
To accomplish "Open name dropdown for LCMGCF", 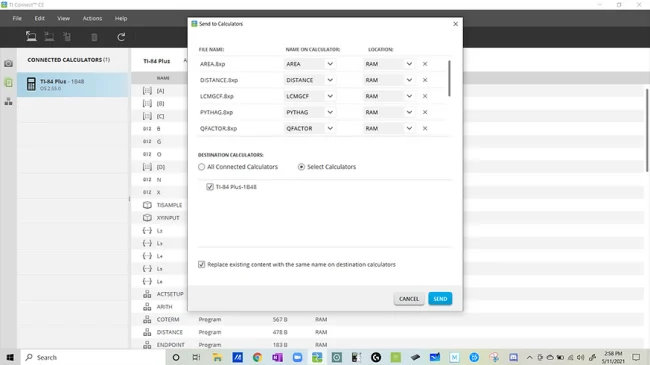I will 330,96.
